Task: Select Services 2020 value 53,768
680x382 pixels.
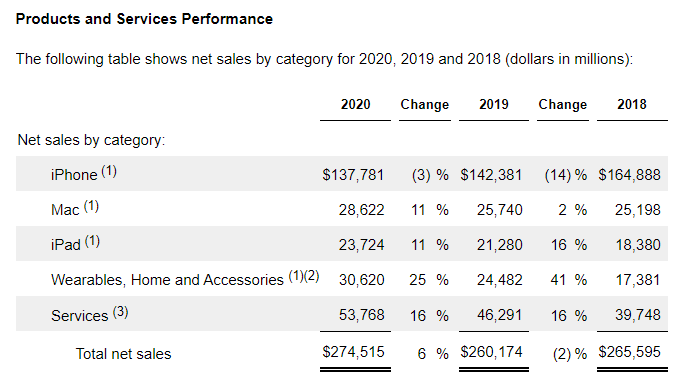Action: point(361,315)
